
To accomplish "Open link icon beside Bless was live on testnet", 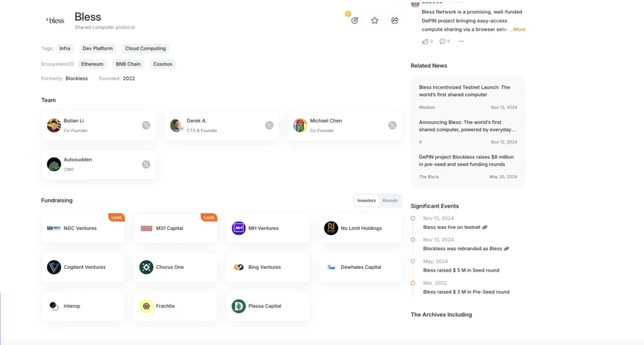I will click(485, 227).
